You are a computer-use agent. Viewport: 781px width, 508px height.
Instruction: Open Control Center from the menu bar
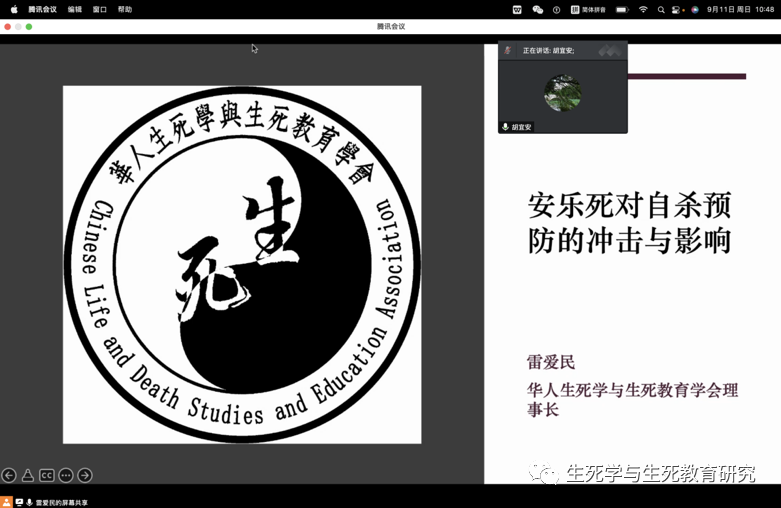click(x=676, y=9)
